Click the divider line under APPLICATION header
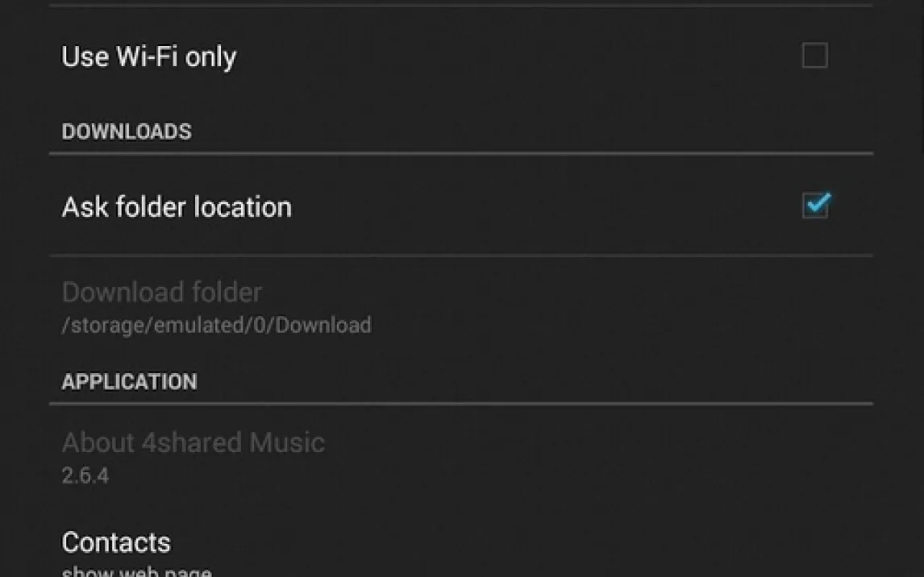Screen dimensions: 924x577 (461, 403)
